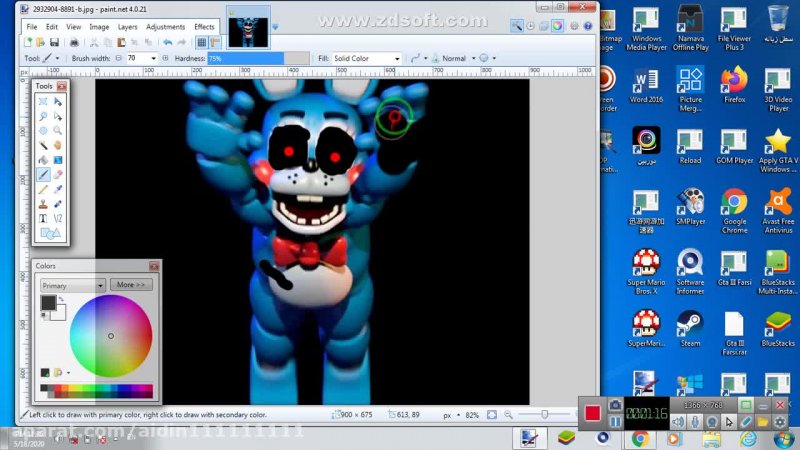Click the More >> button in Colors
800x450 pixels.
click(x=131, y=285)
